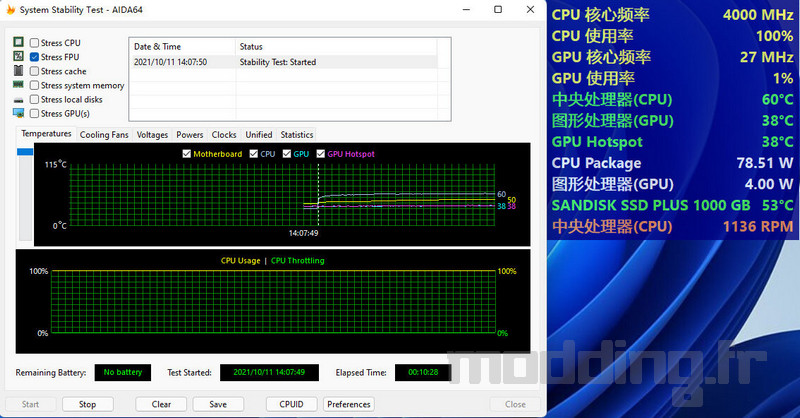Screen dimensions: 800x418
Task: Tick Stress system memory checkbox
Action: point(34,85)
